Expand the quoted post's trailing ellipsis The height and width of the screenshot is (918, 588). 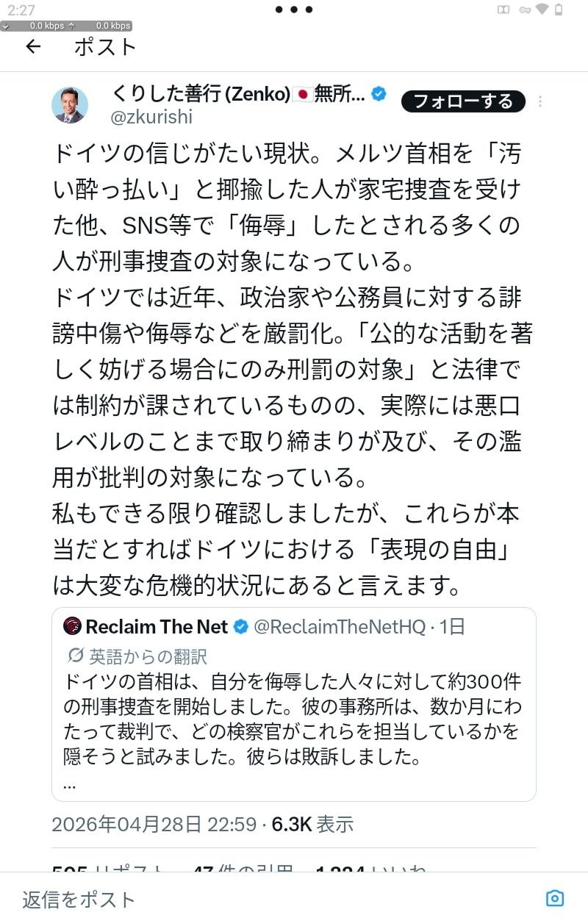tap(70, 783)
